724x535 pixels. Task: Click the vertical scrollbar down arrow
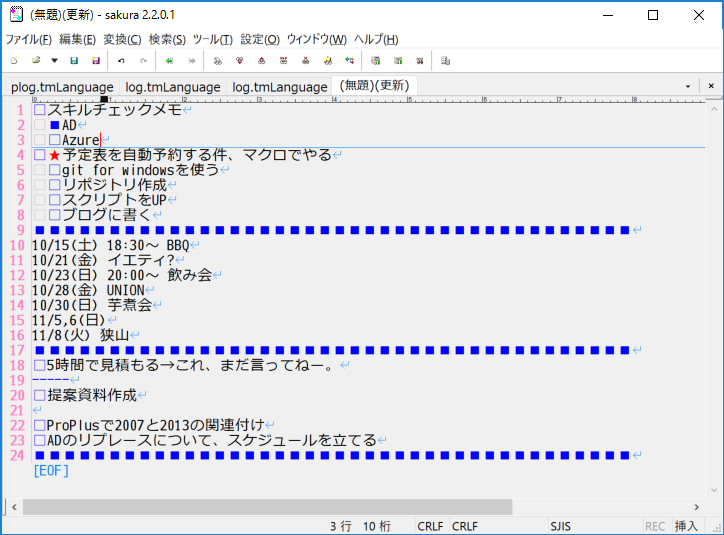click(x=714, y=490)
